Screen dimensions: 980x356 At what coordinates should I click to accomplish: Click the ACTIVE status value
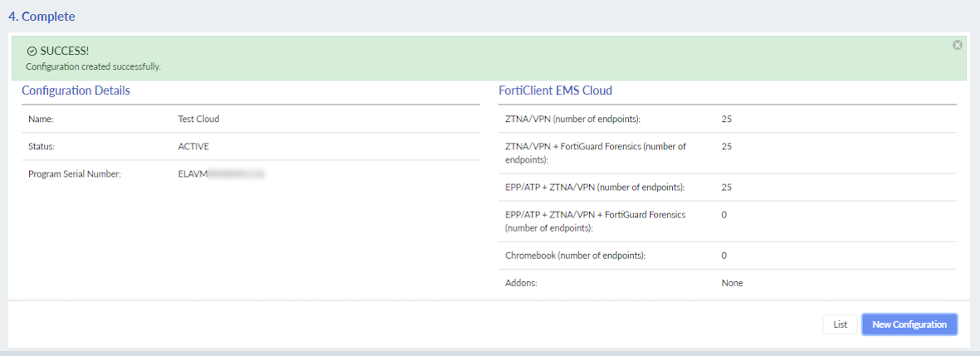pos(193,146)
